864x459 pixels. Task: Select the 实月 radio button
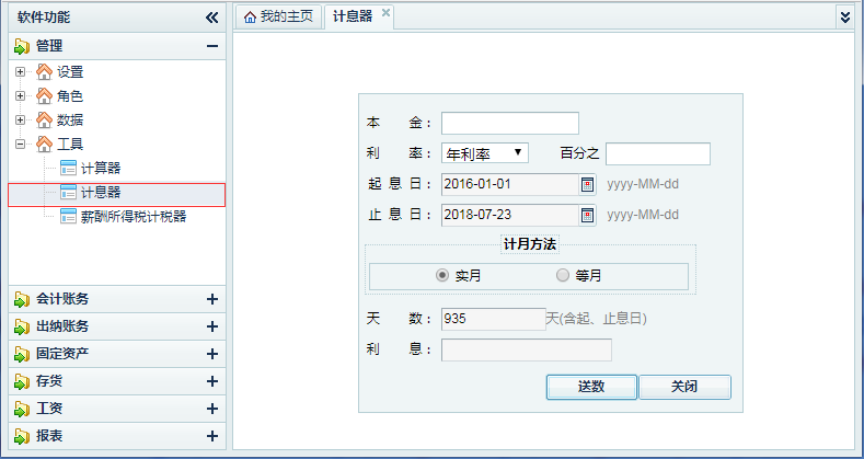442,276
